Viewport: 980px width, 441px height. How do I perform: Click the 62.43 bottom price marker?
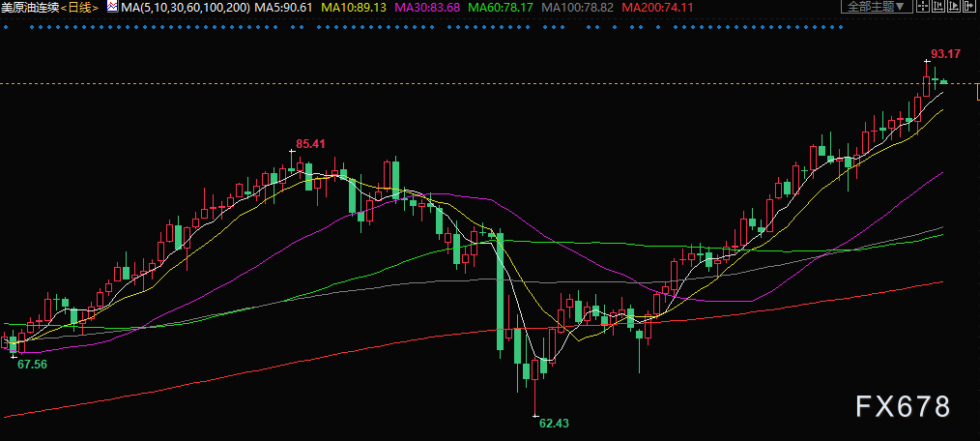point(554,423)
